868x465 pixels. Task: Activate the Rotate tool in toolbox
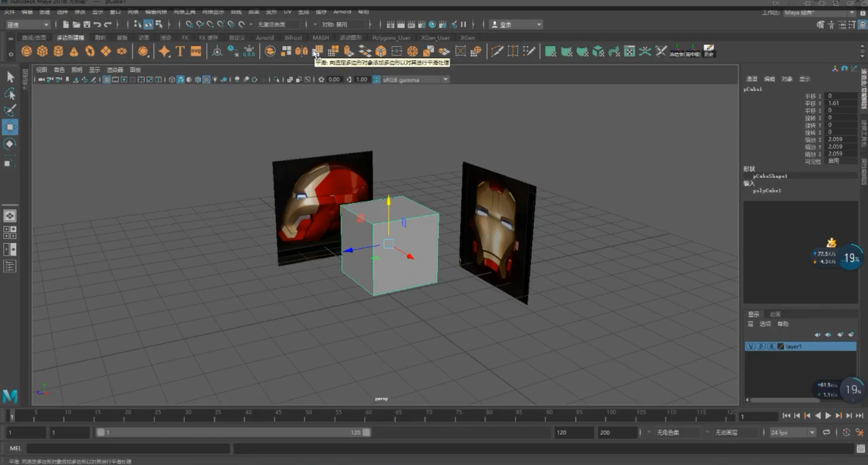[10, 144]
